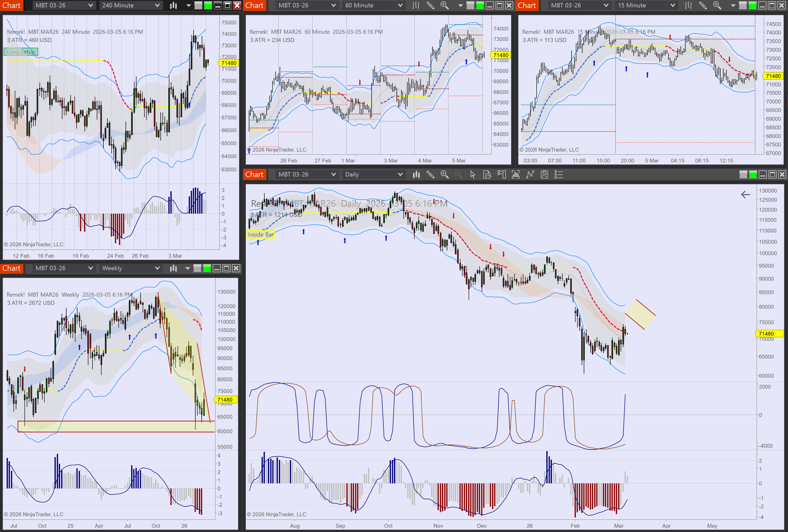Expand the Weekly interval dropdown

[157, 268]
